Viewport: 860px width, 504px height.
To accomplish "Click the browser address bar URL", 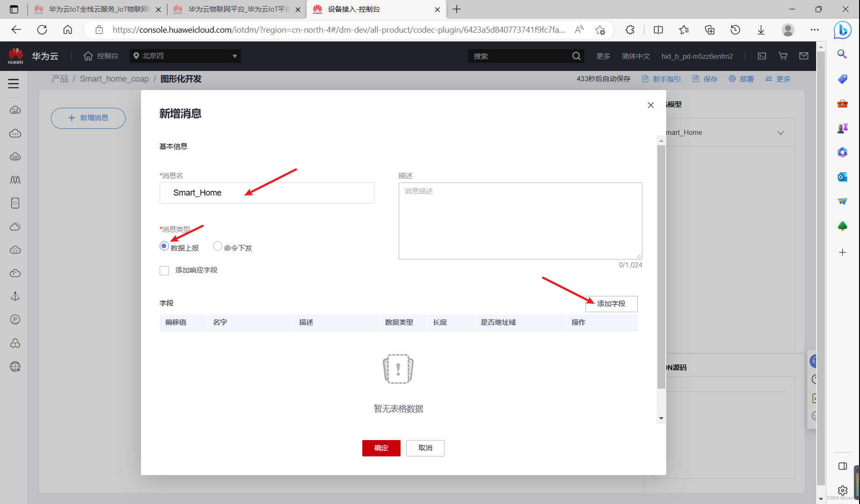I will click(x=338, y=30).
